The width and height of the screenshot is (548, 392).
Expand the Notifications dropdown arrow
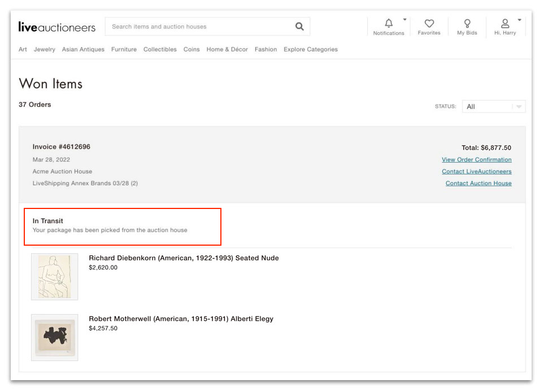point(405,19)
